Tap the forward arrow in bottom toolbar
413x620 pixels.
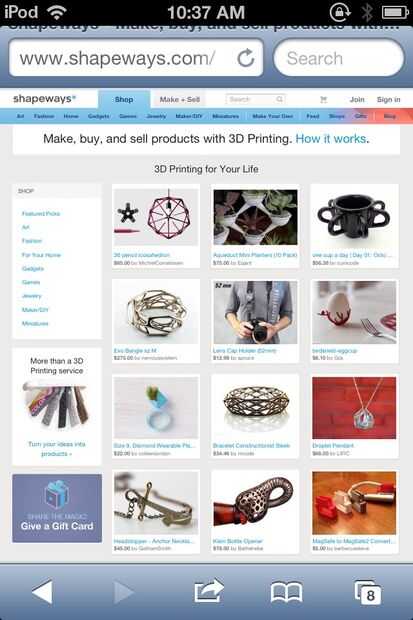124,592
